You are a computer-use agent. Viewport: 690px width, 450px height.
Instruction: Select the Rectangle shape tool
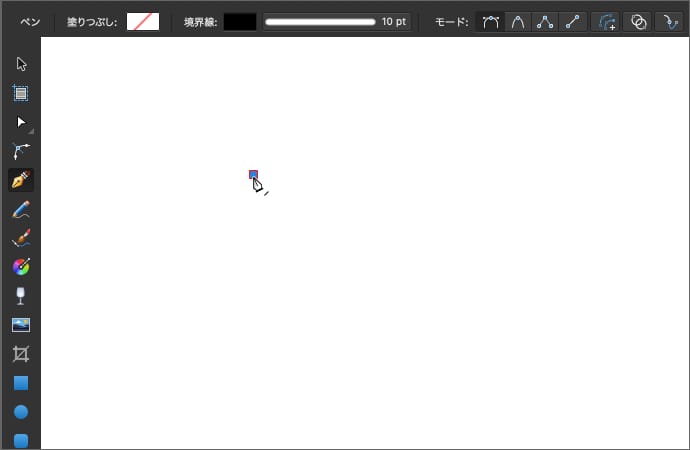(x=21, y=383)
